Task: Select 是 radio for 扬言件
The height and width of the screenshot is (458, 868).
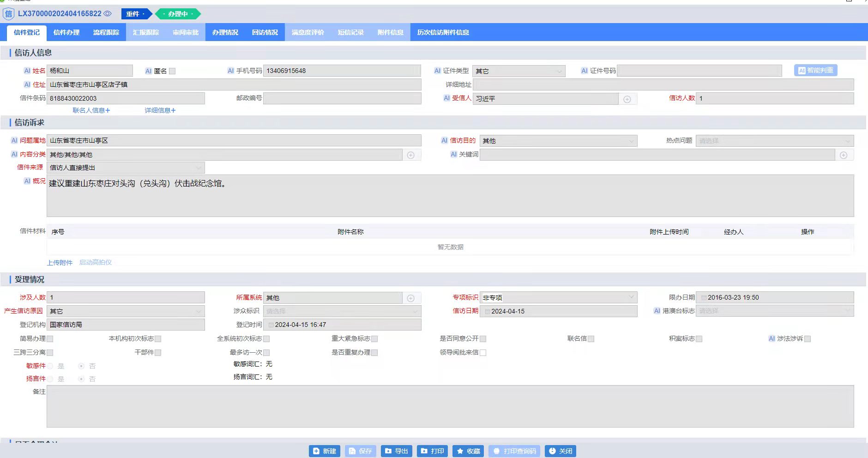Action: [x=50, y=379]
